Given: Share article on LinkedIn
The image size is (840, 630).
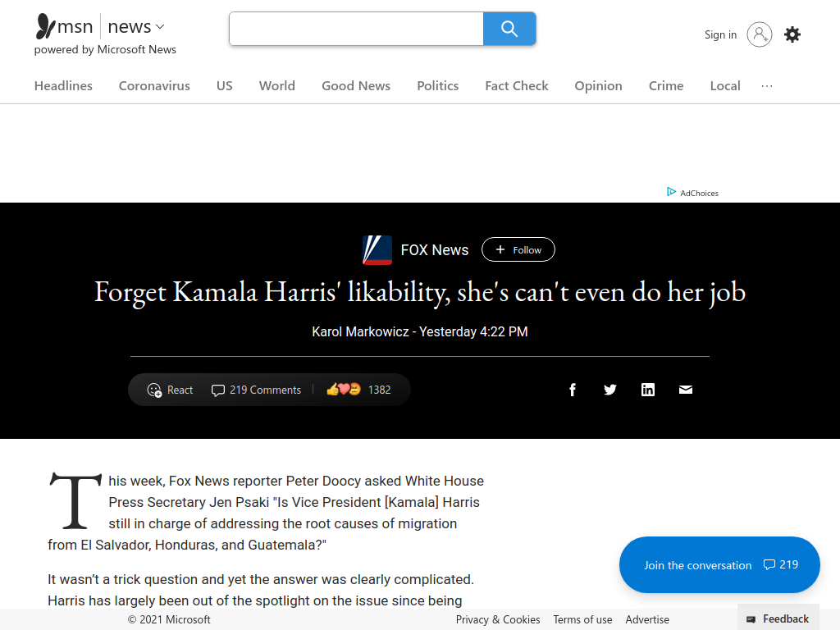Looking at the screenshot, I should click(x=648, y=390).
